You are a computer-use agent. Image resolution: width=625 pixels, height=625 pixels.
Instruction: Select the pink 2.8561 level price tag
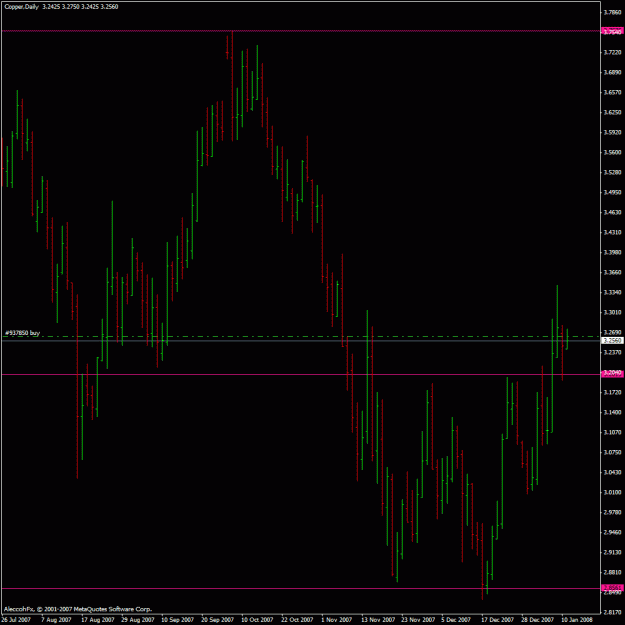click(x=612, y=588)
